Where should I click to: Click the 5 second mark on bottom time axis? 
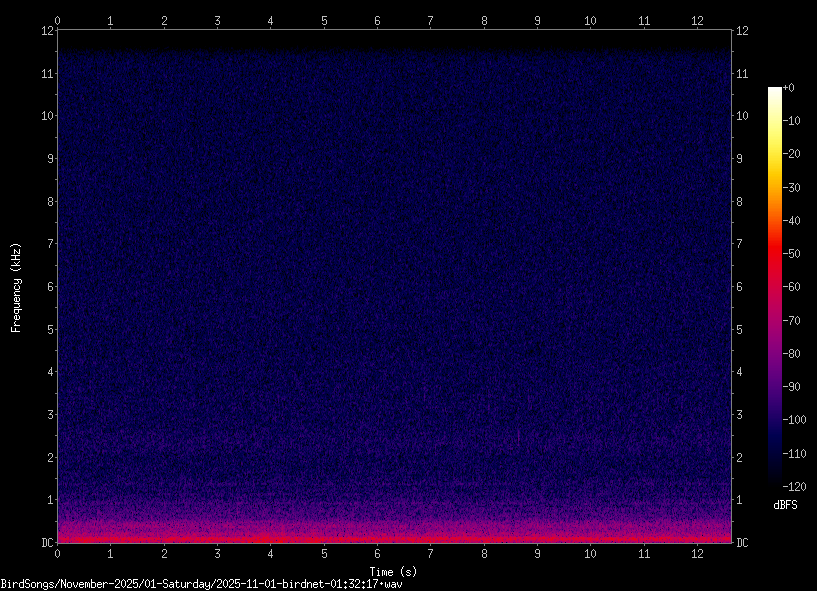pyautogui.click(x=324, y=553)
